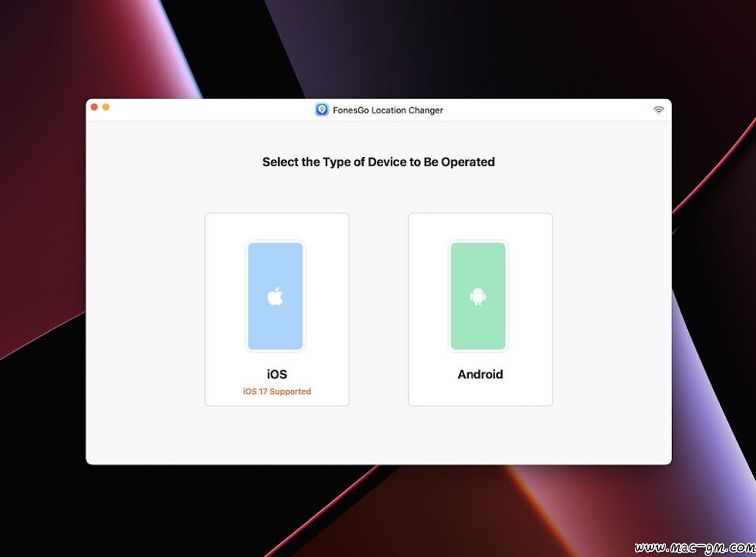Minimize the window with the yellow button
This screenshot has height=557, width=756.
(106, 107)
